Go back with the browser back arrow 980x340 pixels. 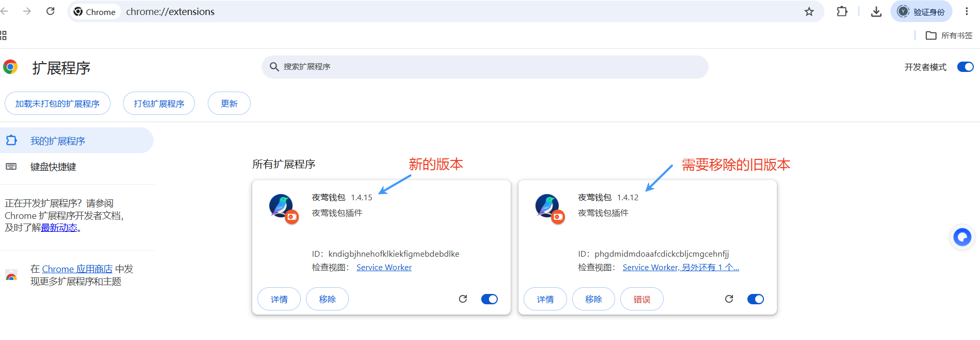4,11
